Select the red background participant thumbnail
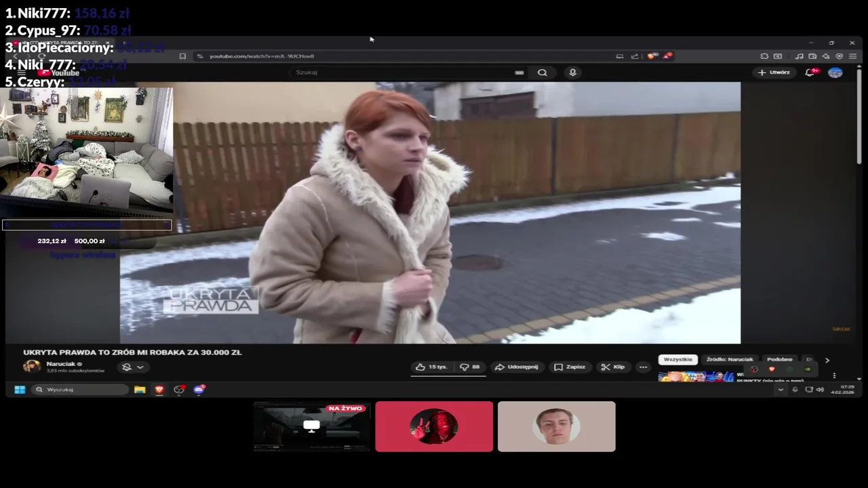 pyautogui.click(x=434, y=426)
